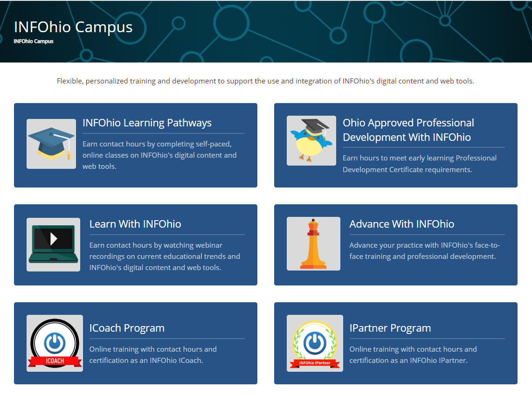
Task: Open the ICoach Program heading
Action: [127, 328]
